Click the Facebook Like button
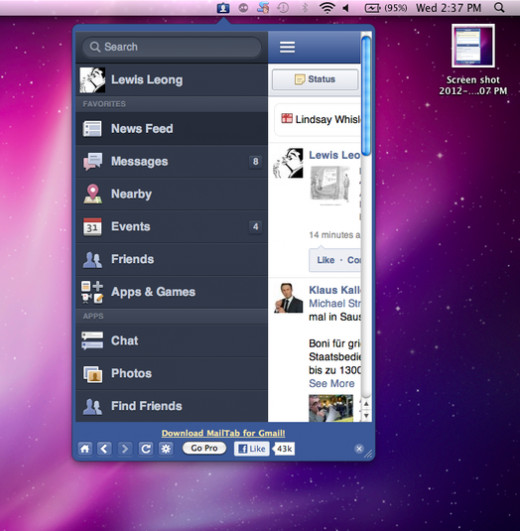The image size is (520, 531). pyautogui.click(x=252, y=449)
